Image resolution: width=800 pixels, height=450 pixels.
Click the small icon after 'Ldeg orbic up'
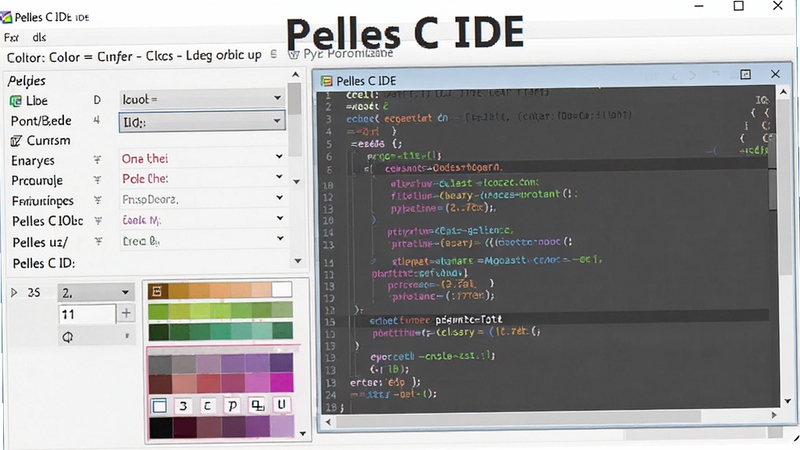tap(273, 54)
